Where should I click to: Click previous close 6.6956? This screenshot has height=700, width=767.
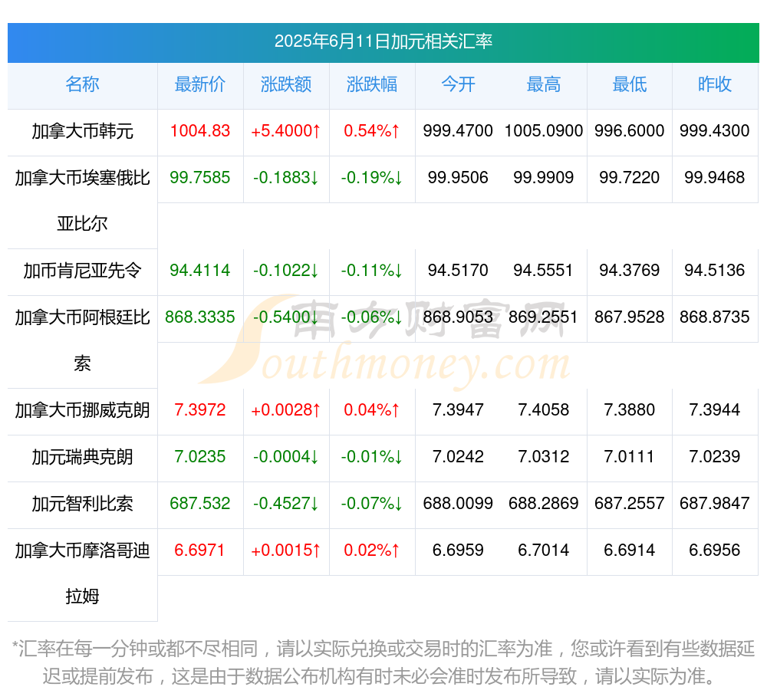point(715,550)
